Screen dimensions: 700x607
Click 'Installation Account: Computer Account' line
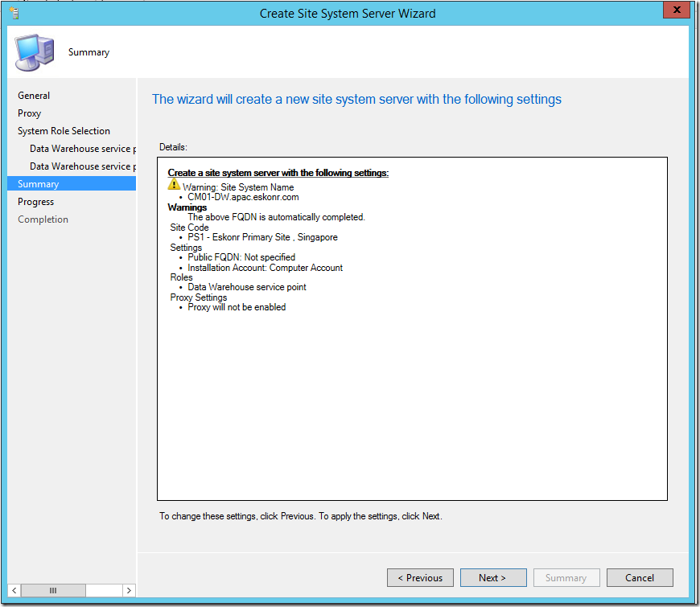coord(266,268)
